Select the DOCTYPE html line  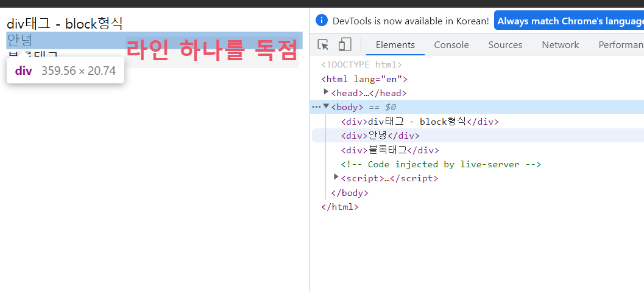coord(361,64)
